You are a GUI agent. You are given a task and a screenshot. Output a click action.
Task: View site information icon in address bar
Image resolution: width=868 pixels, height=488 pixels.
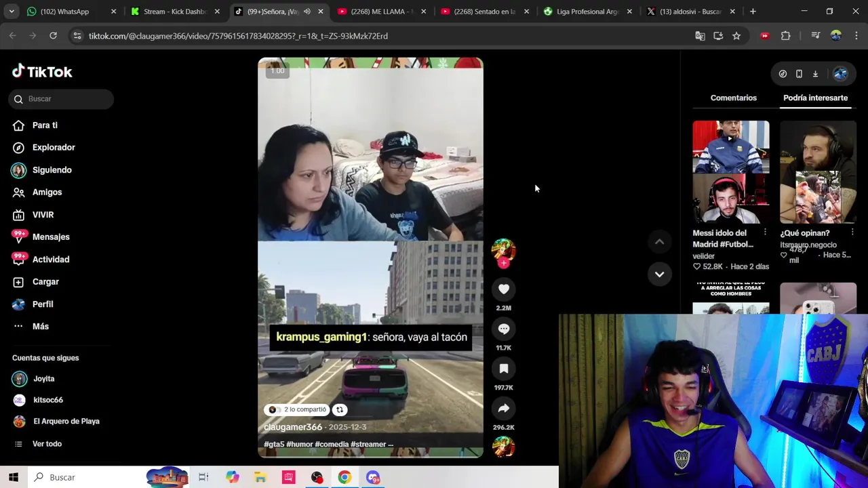77,36
